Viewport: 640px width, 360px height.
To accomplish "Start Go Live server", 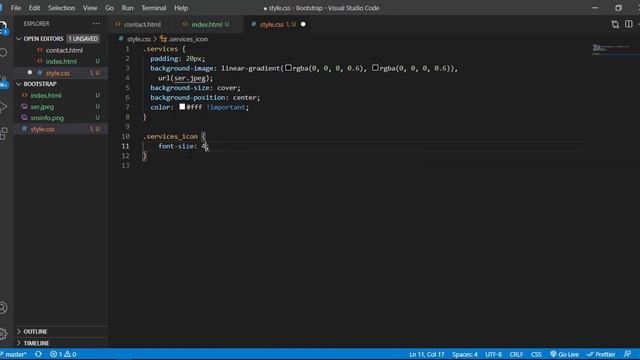I will coord(564,354).
